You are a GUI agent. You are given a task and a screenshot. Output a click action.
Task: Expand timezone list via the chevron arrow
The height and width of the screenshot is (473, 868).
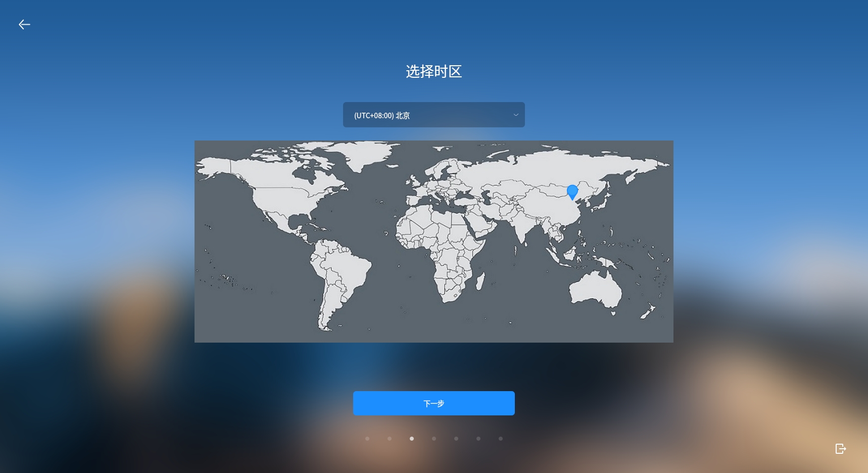click(515, 115)
